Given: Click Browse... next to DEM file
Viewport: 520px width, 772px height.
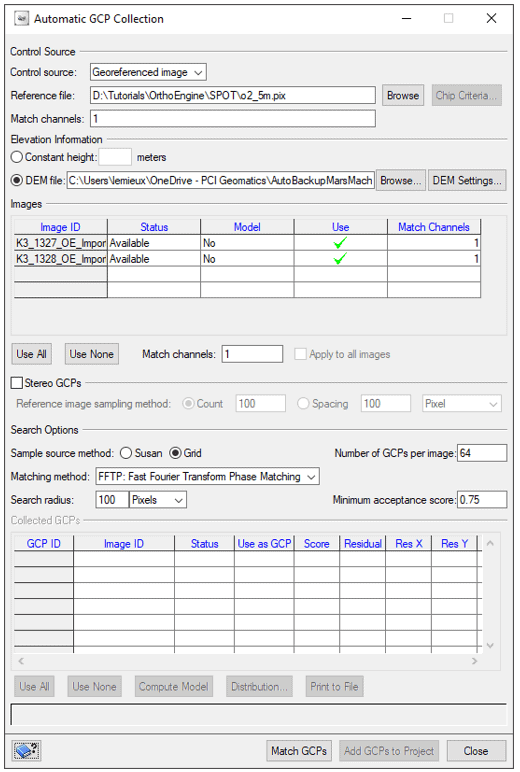Looking at the screenshot, I should coord(401,181).
